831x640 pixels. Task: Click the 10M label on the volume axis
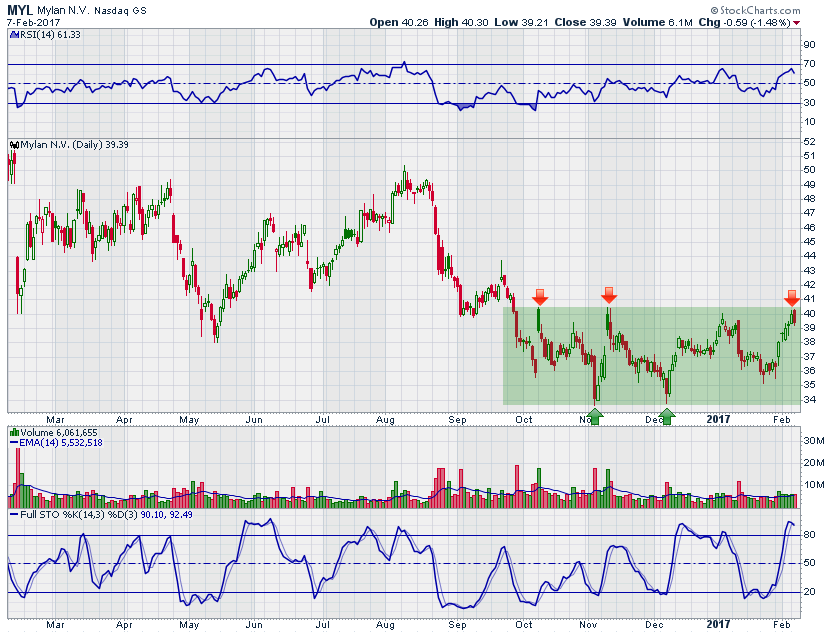click(814, 485)
